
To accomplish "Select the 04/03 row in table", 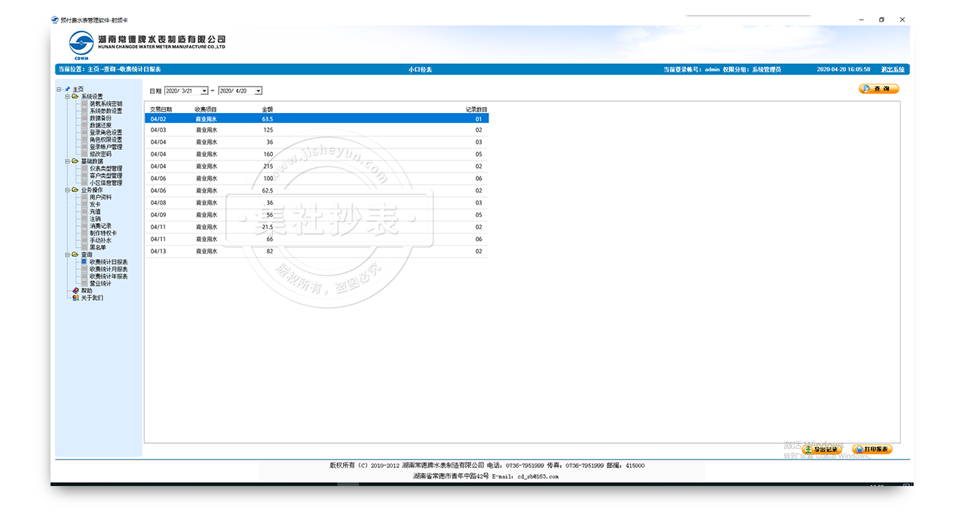I will pos(317,130).
